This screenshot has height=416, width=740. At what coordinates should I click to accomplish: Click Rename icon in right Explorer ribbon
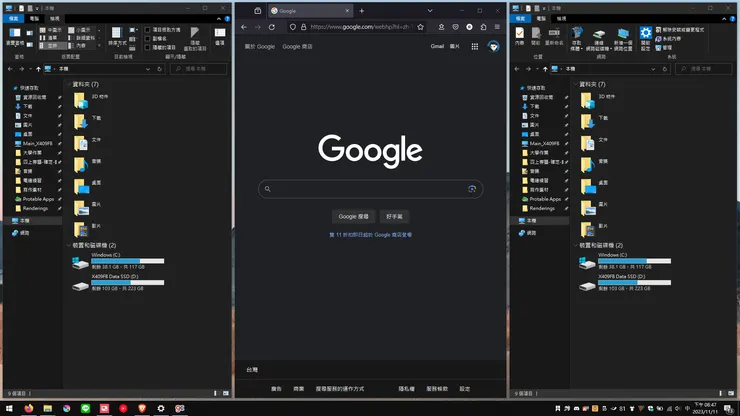(x=554, y=36)
